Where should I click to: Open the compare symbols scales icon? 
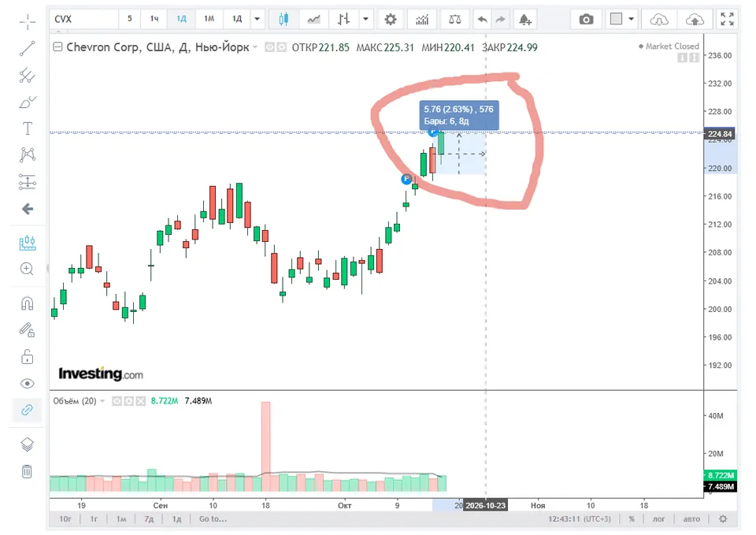click(x=454, y=19)
